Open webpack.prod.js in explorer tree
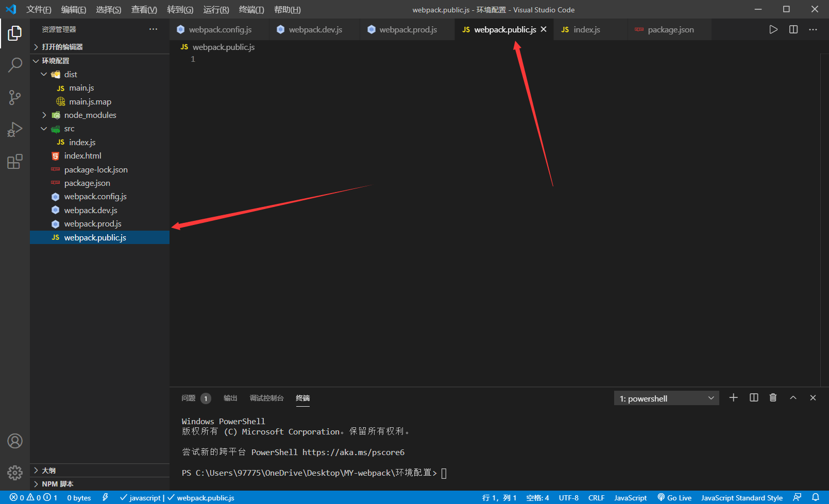Viewport: 829px width, 504px height. tap(99, 223)
